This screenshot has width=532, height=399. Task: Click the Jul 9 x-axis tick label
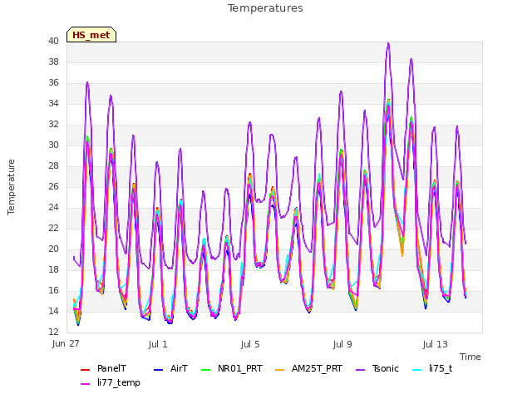coord(342,344)
